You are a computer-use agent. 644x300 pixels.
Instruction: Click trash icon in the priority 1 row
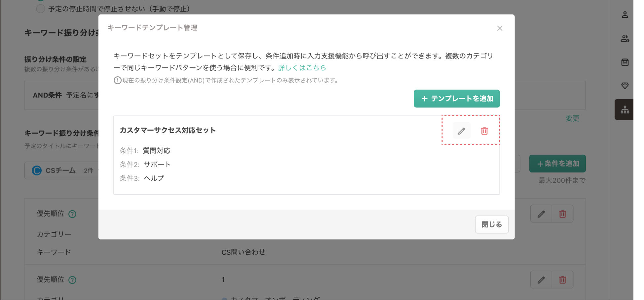[562, 280]
